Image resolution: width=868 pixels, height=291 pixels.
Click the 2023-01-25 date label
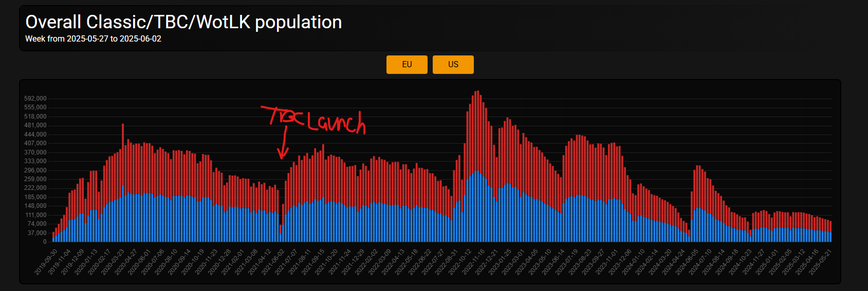click(x=500, y=262)
